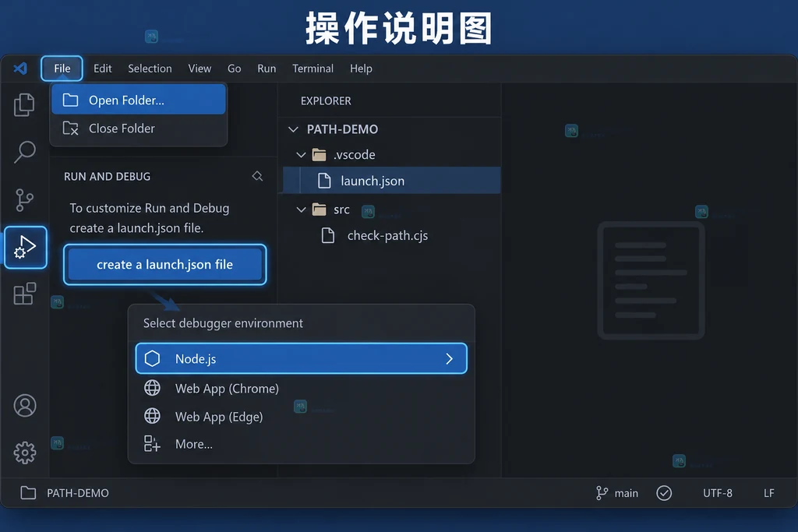Click the check-path.cjs file icon

tap(328, 235)
